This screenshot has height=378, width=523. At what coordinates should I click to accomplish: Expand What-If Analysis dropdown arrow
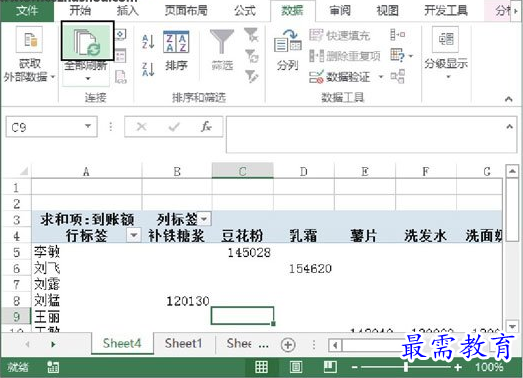click(x=411, y=56)
